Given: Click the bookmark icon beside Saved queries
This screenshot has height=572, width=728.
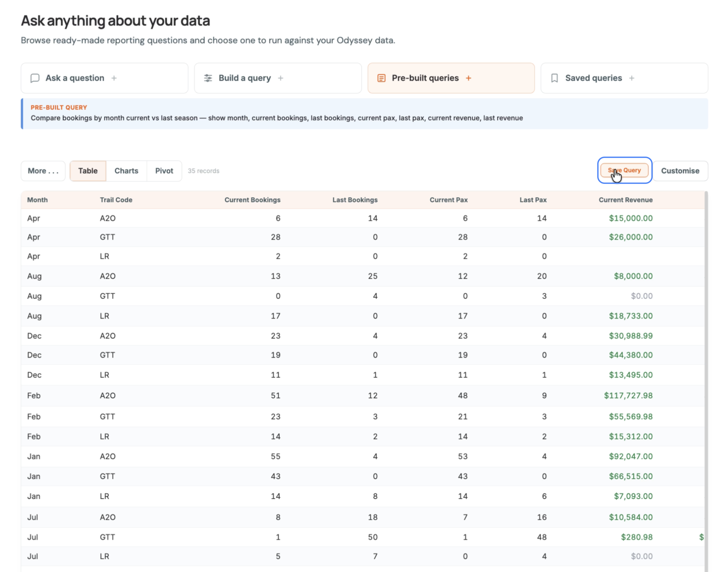Looking at the screenshot, I should 554,78.
